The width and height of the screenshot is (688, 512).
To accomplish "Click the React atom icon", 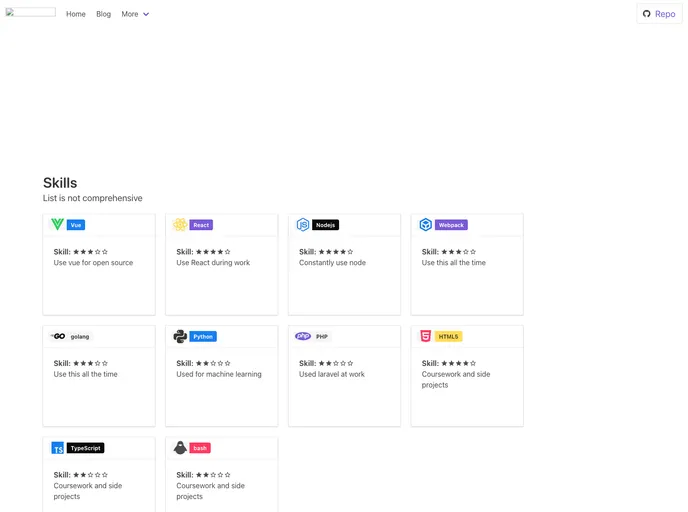I will click(x=180, y=224).
